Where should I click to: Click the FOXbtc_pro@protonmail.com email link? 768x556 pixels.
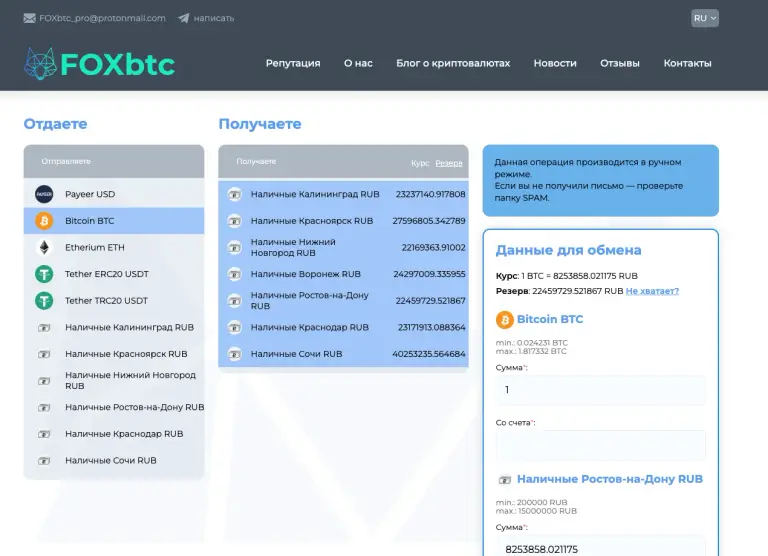pyautogui.click(x=102, y=18)
